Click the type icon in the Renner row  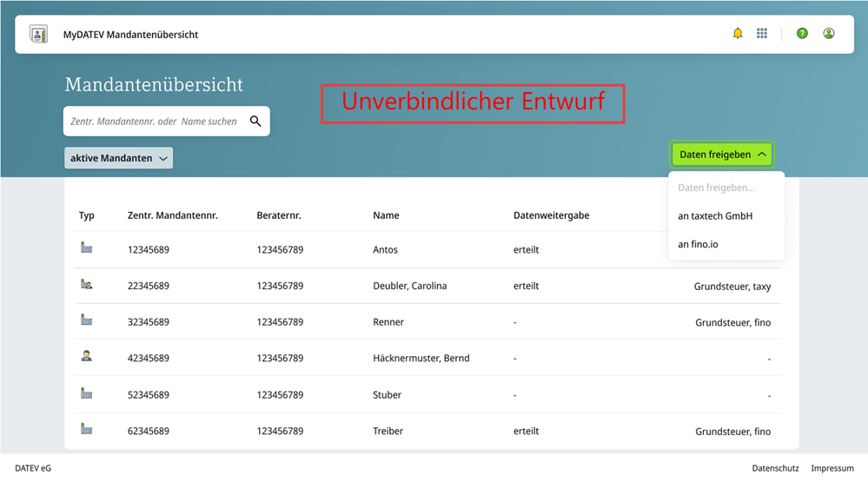coord(86,320)
